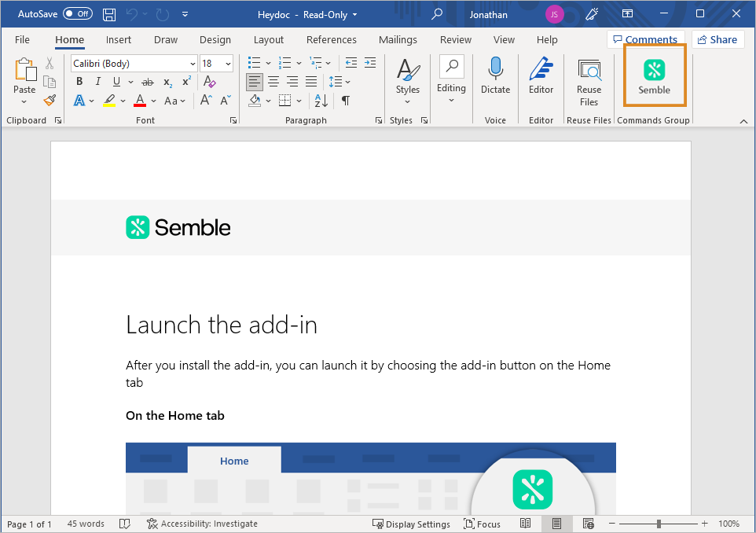Apply yellow text highlight color
The image size is (756, 533).
click(x=109, y=101)
